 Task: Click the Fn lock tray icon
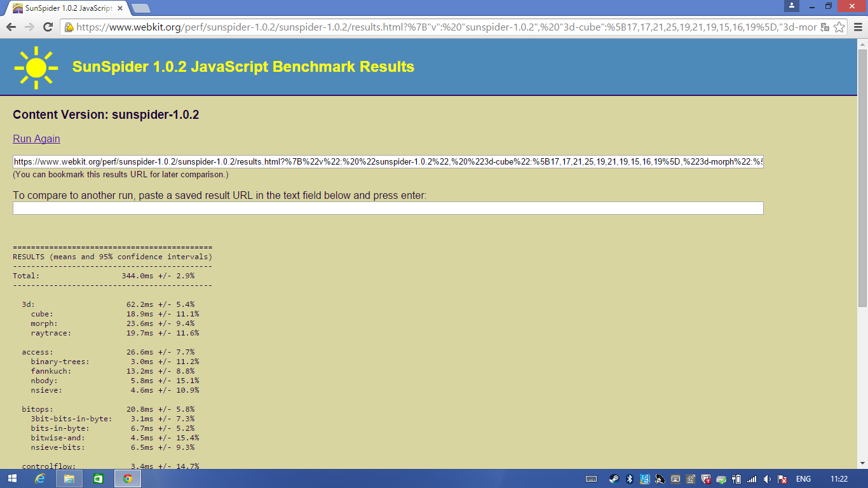tap(691, 478)
